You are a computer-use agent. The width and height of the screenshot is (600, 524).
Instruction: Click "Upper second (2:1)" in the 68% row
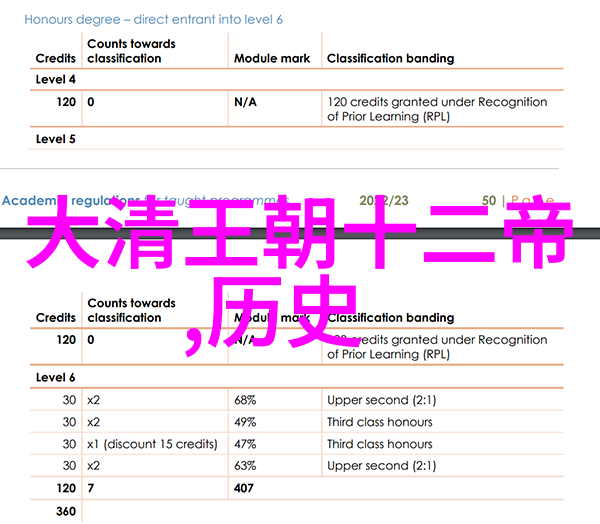pos(382,400)
